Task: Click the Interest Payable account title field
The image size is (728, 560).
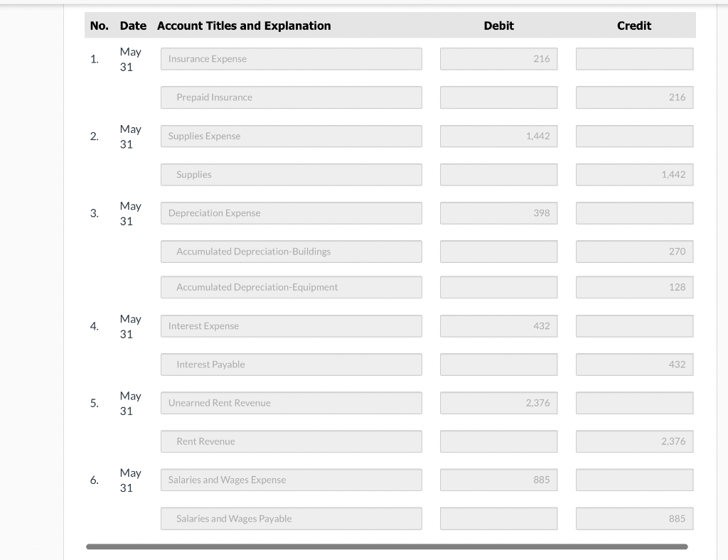Action: point(291,365)
